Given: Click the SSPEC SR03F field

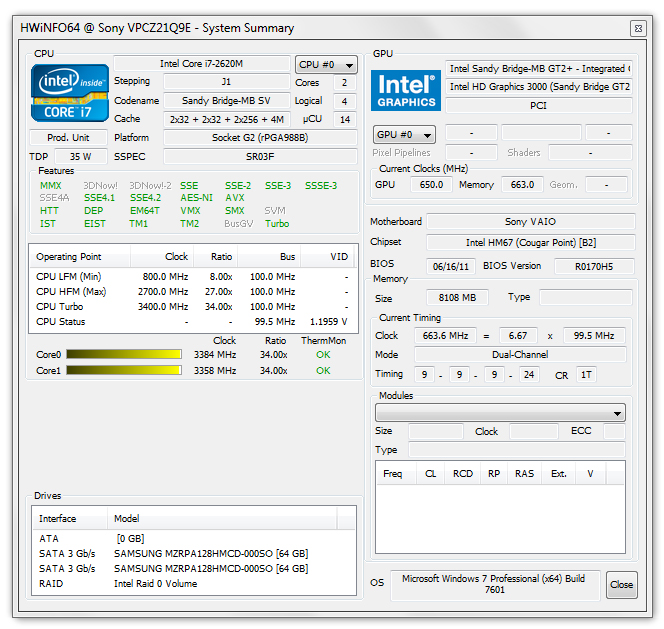Looking at the screenshot, I should pyautogui.click(x=260, y=157).
